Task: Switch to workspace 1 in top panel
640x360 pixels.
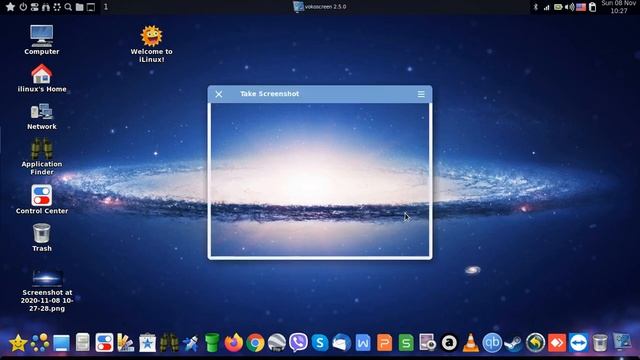Action: tap(106, 7)
